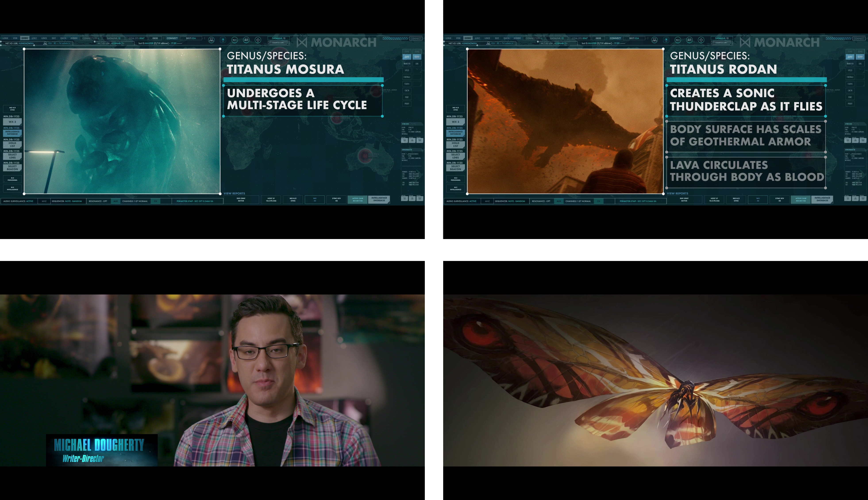The image size is (868, 500).
Task: Click the document icon in Mosura toolbar
Action: (223, 40)
